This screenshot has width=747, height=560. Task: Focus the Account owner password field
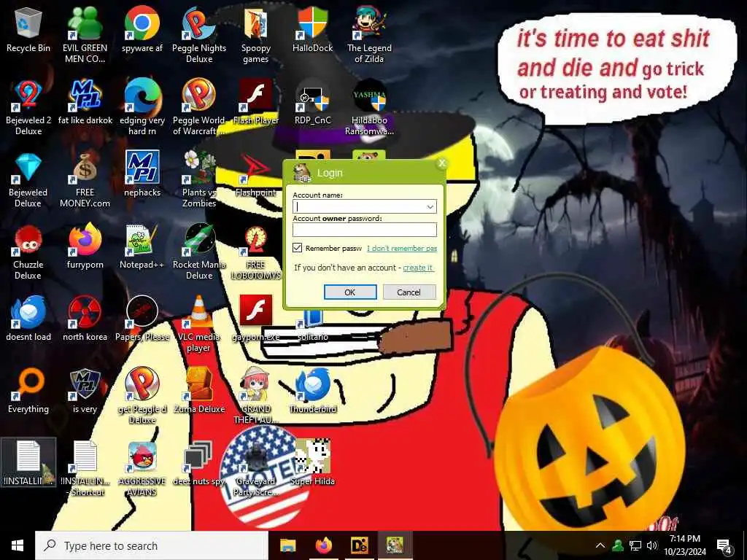coord(365,230)
